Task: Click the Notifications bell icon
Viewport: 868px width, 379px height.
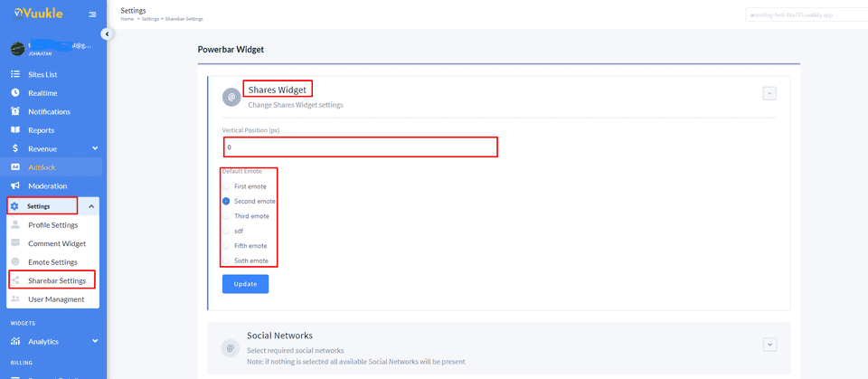Action: [x=15, y=111]
